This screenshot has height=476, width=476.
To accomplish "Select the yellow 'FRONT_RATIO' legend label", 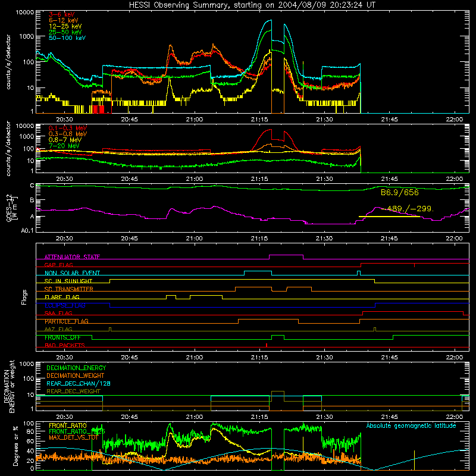I will pos(68,425).
